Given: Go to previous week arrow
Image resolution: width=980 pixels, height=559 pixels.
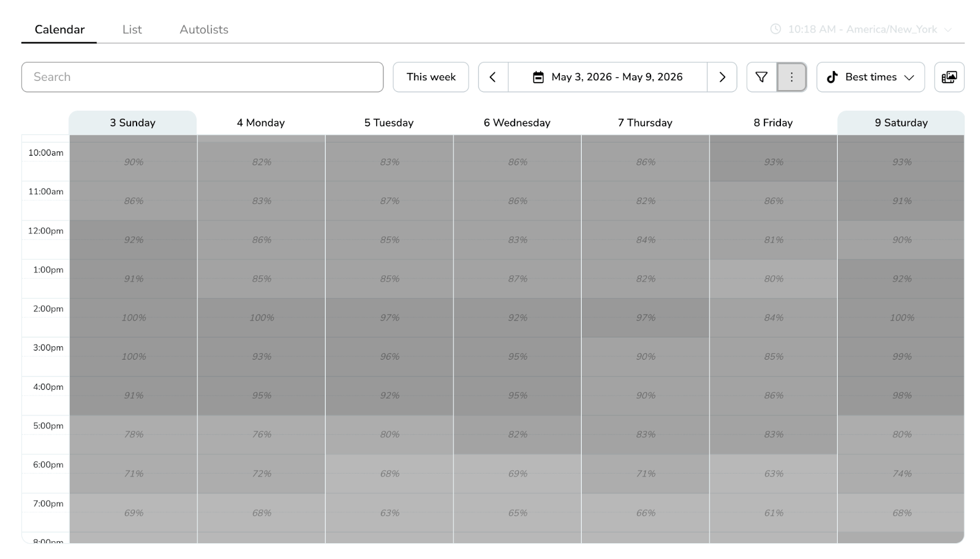Looking at the screenshot, I should pos(493,77).
